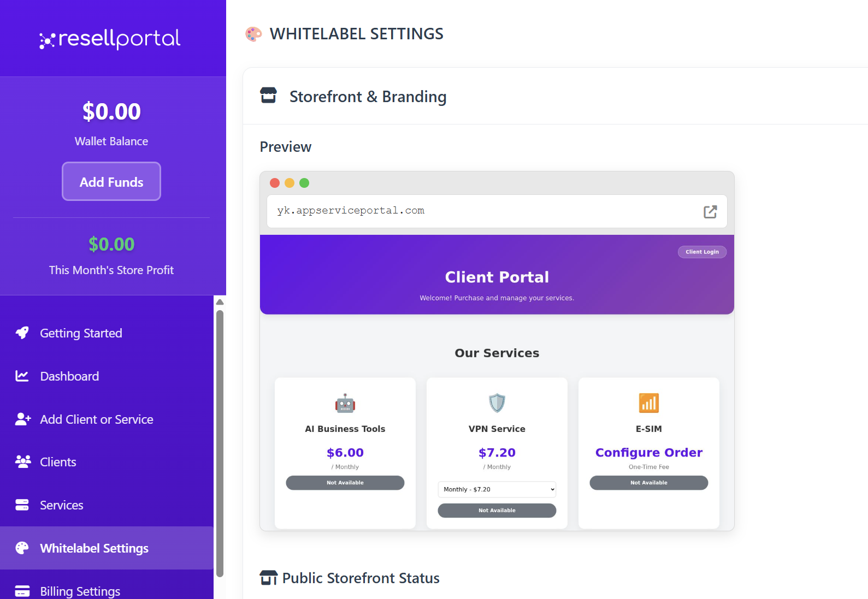868x599 pixels.
Task: Click the rocket icon beside Getting Started
Action: click(22, 333)
